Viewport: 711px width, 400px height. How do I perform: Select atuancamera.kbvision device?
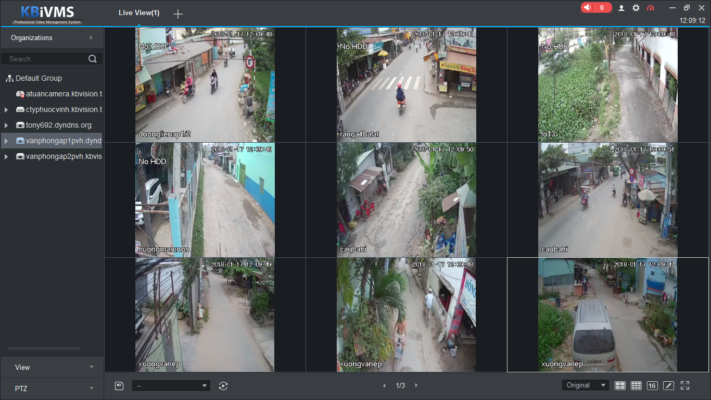coord(64,94)
